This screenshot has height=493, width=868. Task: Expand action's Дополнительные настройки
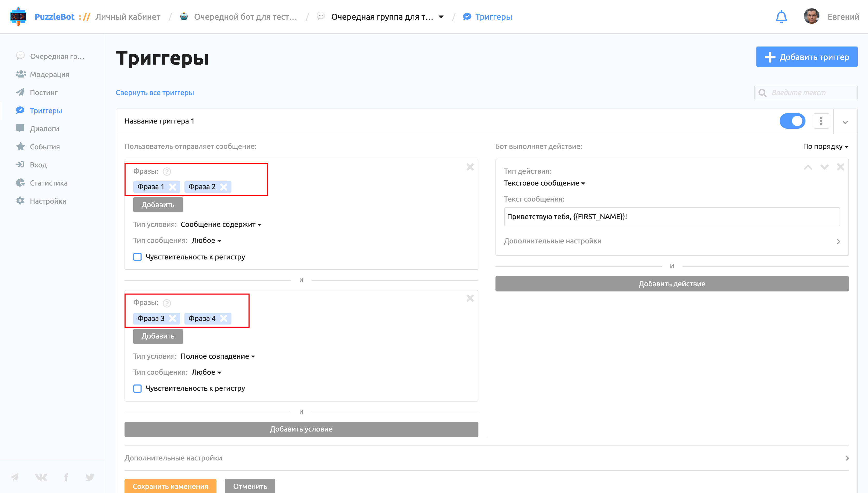(672, 241)
